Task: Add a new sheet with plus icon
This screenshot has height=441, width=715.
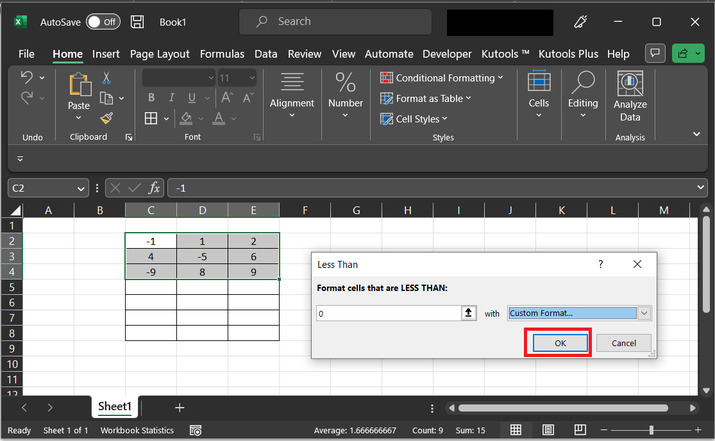Action: [x=180, y=407]
